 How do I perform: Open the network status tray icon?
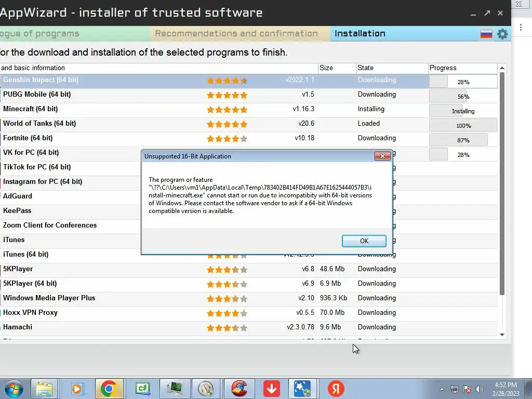click(x=454, y=389)
